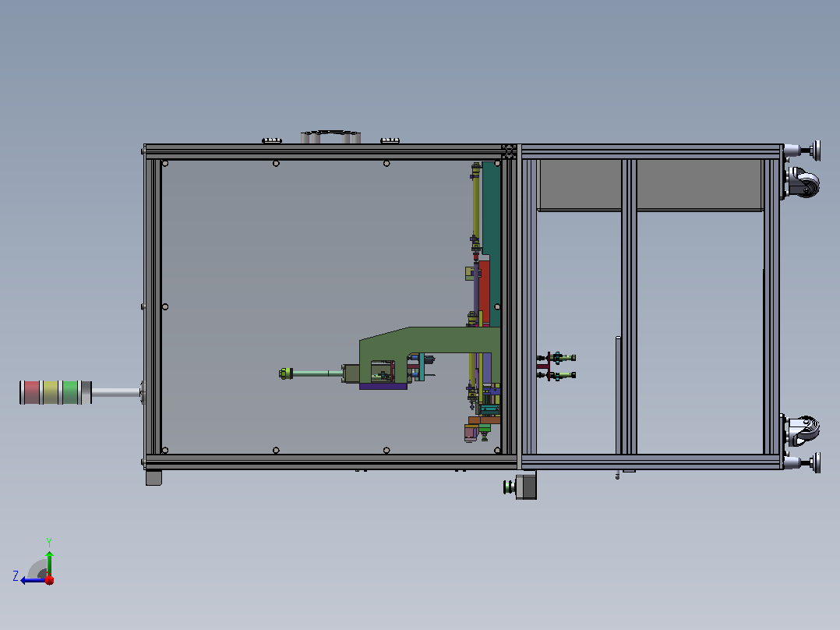The width and height of the screenshot is (840, 630).
Task: Select the grey block under the frame's bottom-left corner
Action: point(154,478)
